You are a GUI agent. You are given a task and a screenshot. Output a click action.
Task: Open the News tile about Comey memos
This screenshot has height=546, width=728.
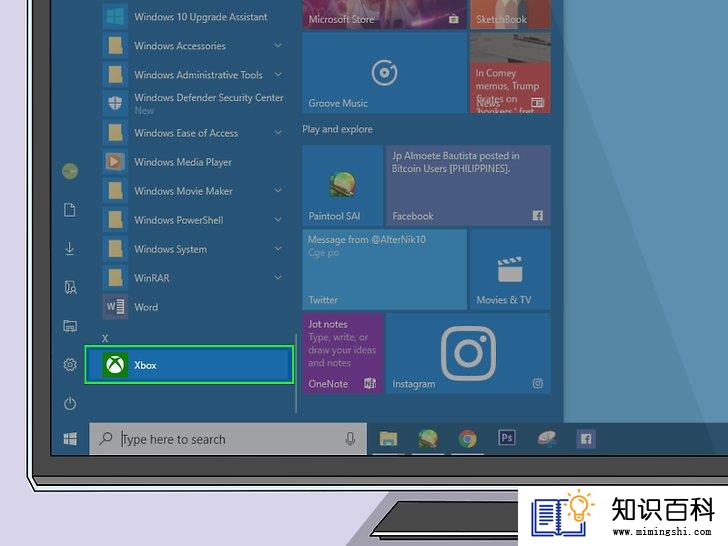point(510,73)
